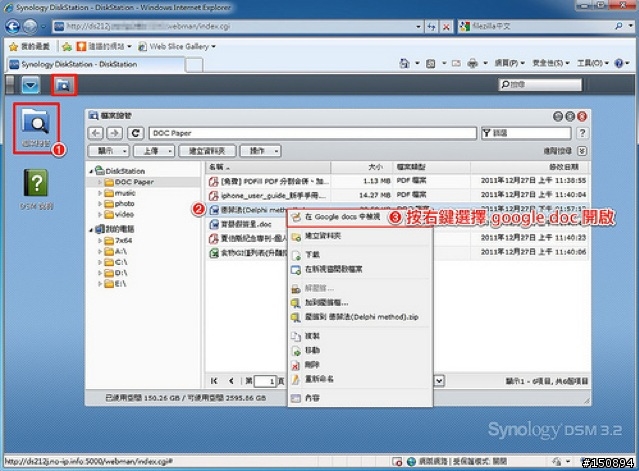
Task: Click the DSM desktop search box
Action: (x=540, y=85)
